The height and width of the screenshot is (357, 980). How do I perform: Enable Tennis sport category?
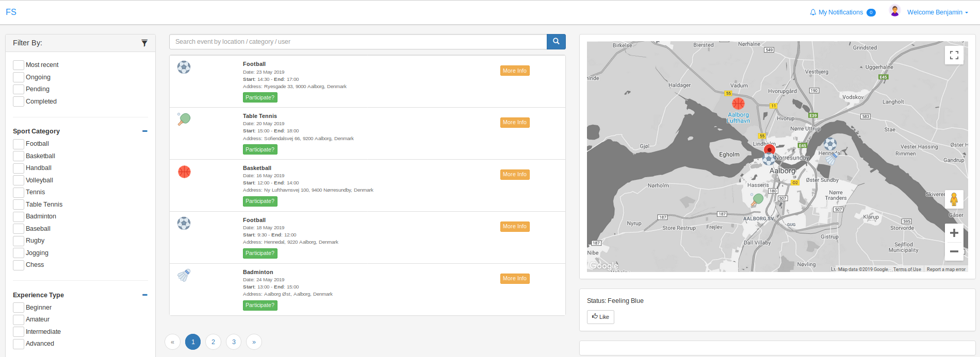tap(18, 192)
